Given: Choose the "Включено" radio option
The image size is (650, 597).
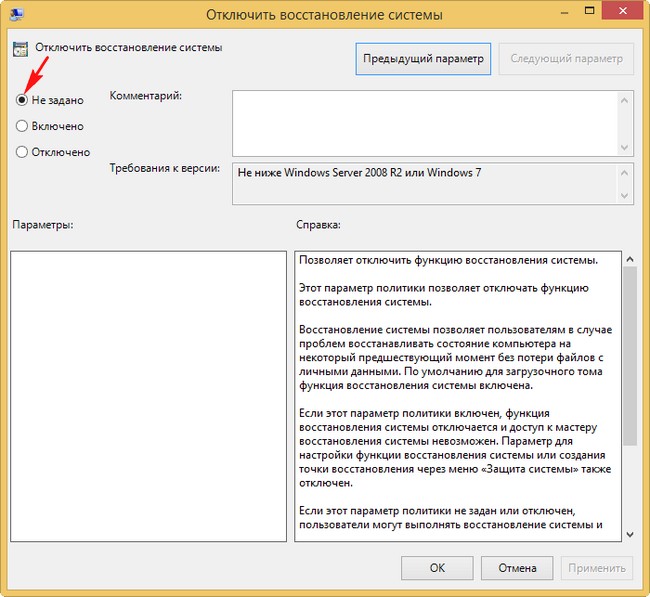Looking at the screenshot, I should tap(22, 126).
